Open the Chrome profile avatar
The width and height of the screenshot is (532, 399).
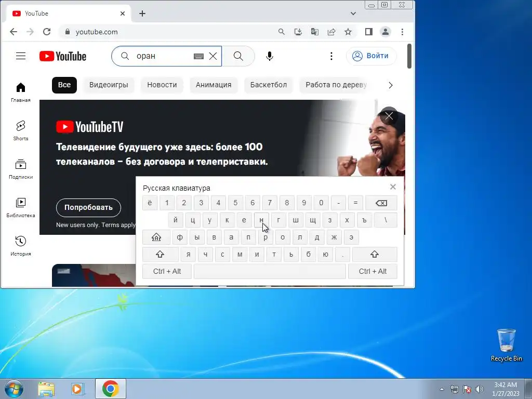click(385, 32)
